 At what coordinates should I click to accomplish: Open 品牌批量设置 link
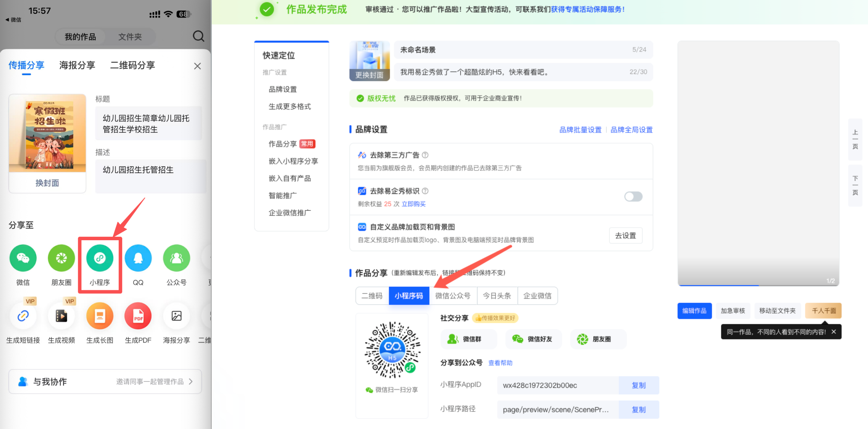[x=580, y=130]
